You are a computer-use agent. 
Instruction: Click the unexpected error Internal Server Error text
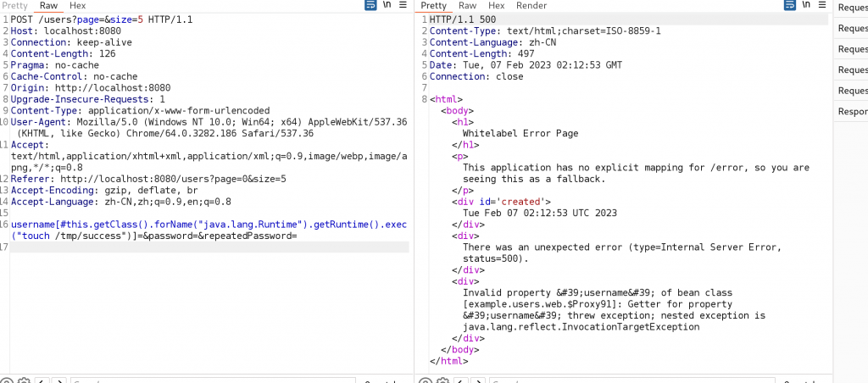[622, 253]
